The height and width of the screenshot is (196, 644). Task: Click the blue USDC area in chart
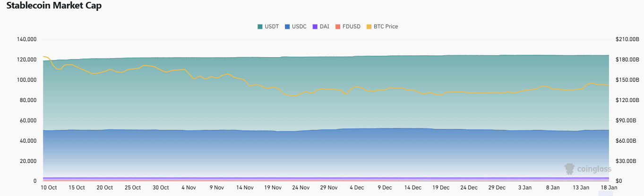click(x=331, y=151)
